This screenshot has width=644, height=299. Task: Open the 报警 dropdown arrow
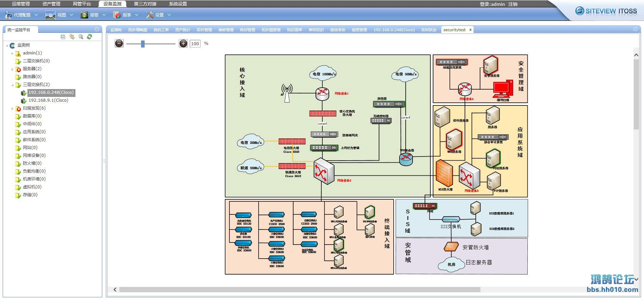point(104,15)
